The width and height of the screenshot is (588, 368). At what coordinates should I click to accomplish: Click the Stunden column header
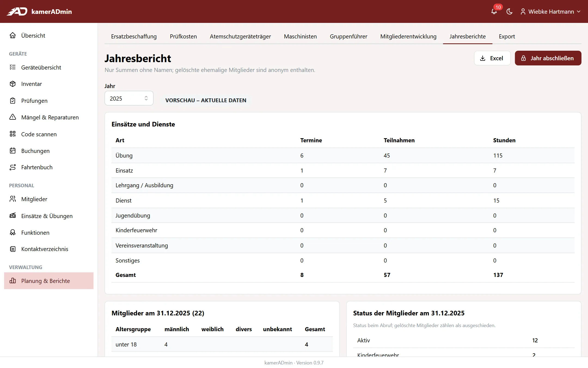(x=504, y=140)
